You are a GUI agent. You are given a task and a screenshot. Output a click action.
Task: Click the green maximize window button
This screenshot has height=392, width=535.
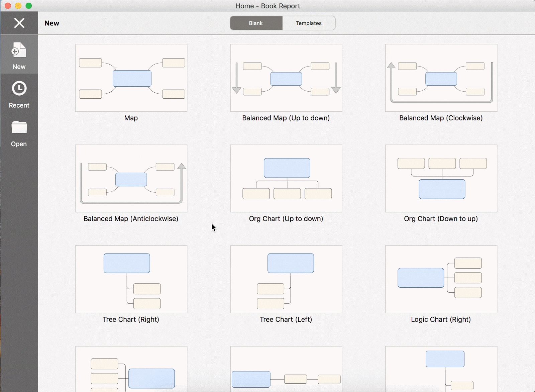pos(29,6)
